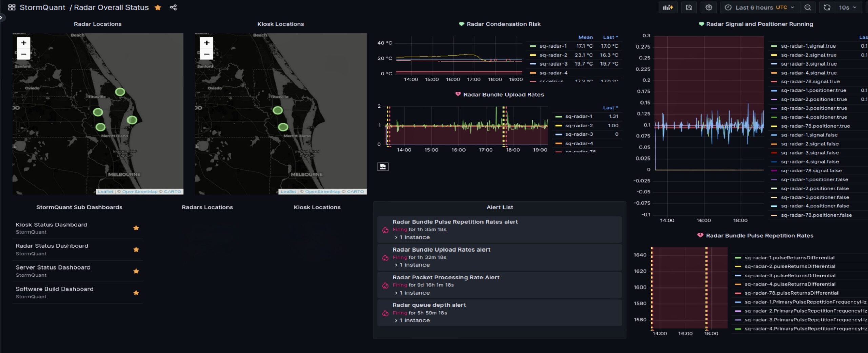
Task: Refresh the dashboard with refresh icon
Action: 827,7
